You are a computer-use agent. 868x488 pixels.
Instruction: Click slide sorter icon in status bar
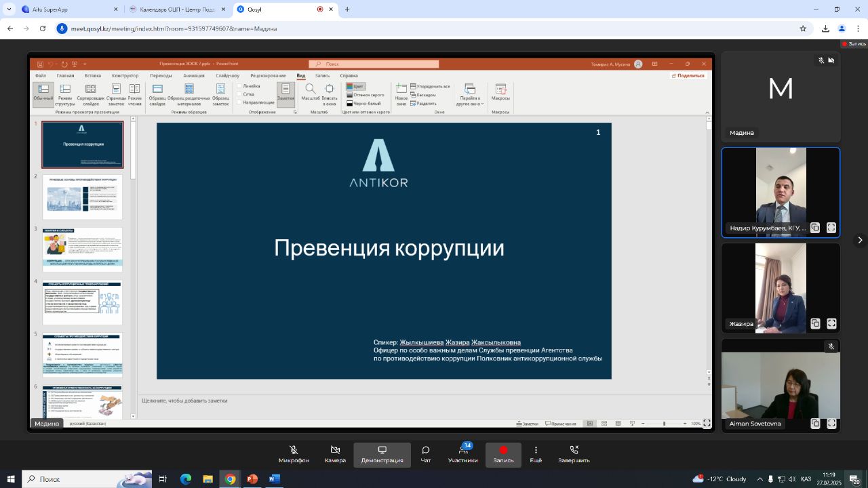tap(604, 424)
